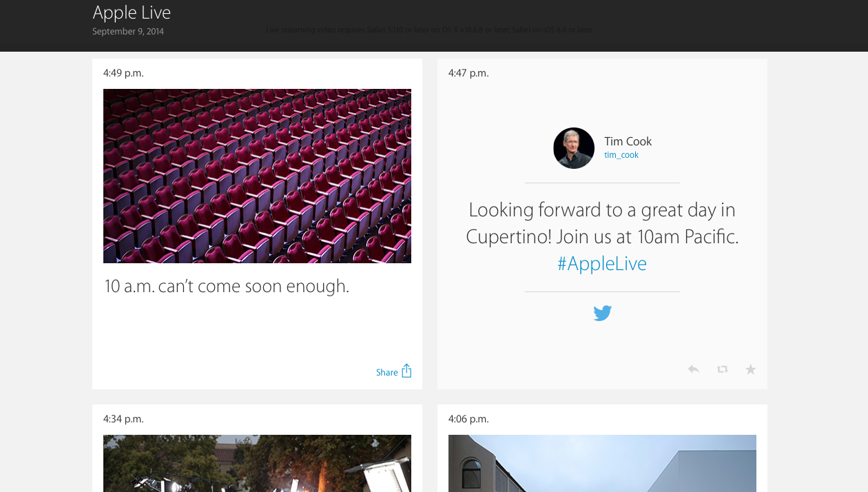Image resolution: width=868 pixels, height=492 pixels.
Task: Click the 4:34 p.m. timestamp
Action: click(x=123, y=419)
